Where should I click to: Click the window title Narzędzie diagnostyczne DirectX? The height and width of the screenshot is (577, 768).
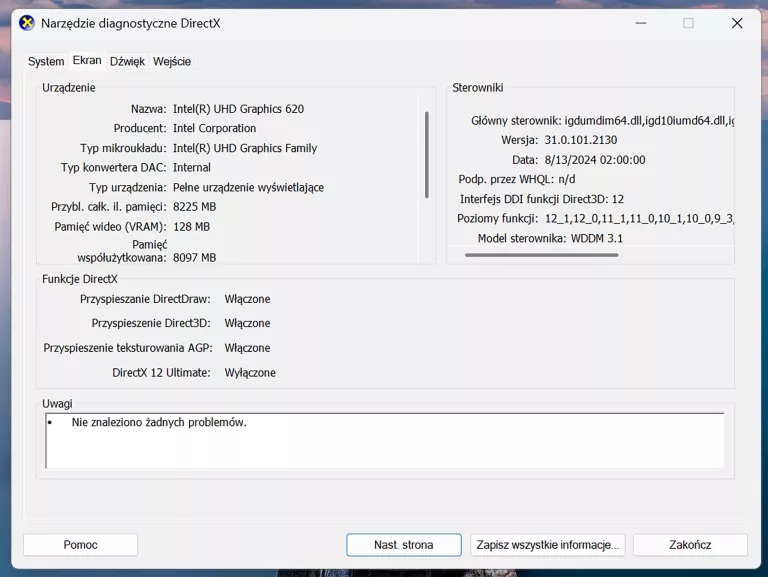(131, 23)
